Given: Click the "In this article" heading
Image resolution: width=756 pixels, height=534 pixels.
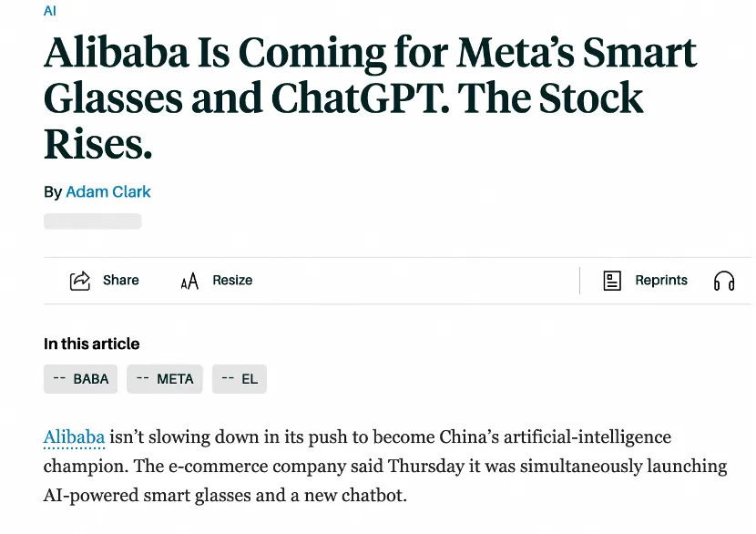Looking at the screenshot, I should tap(92, 344).
